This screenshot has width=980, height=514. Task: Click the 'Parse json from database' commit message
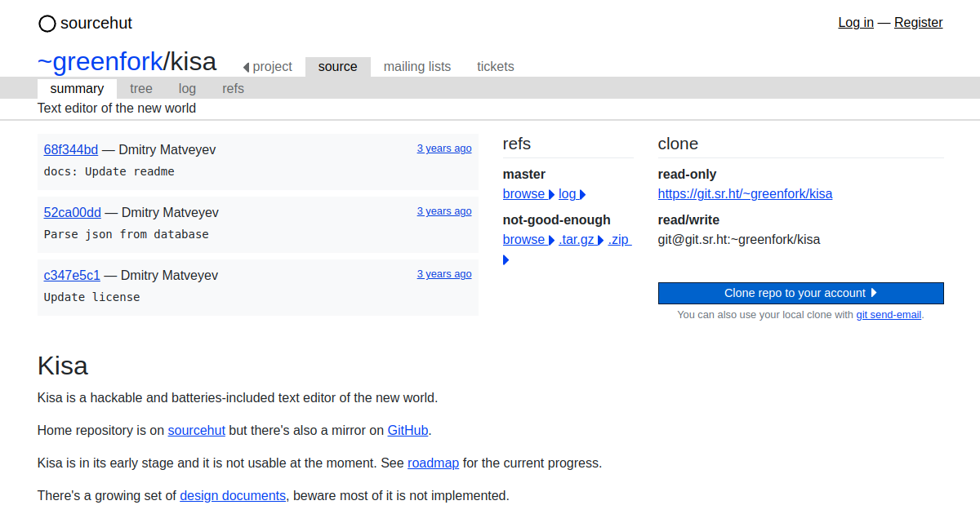[x=127, y=234]
